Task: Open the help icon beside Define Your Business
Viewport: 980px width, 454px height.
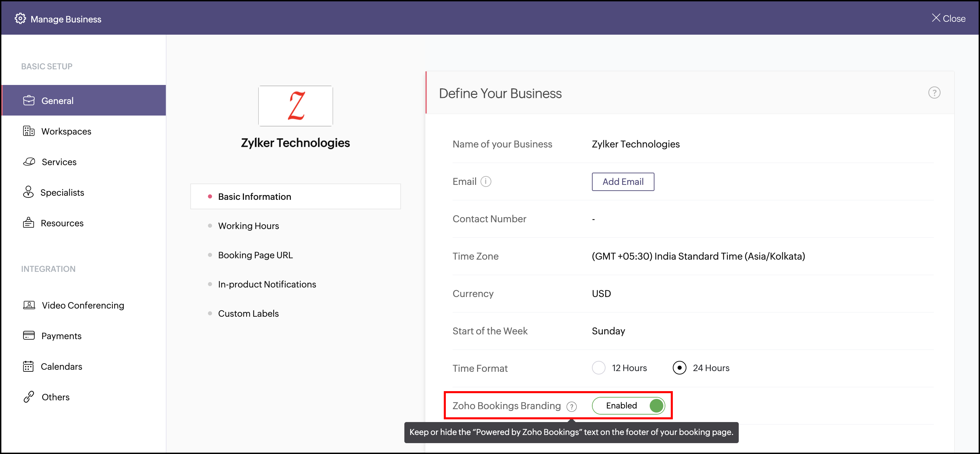Action: click(934, 93)
